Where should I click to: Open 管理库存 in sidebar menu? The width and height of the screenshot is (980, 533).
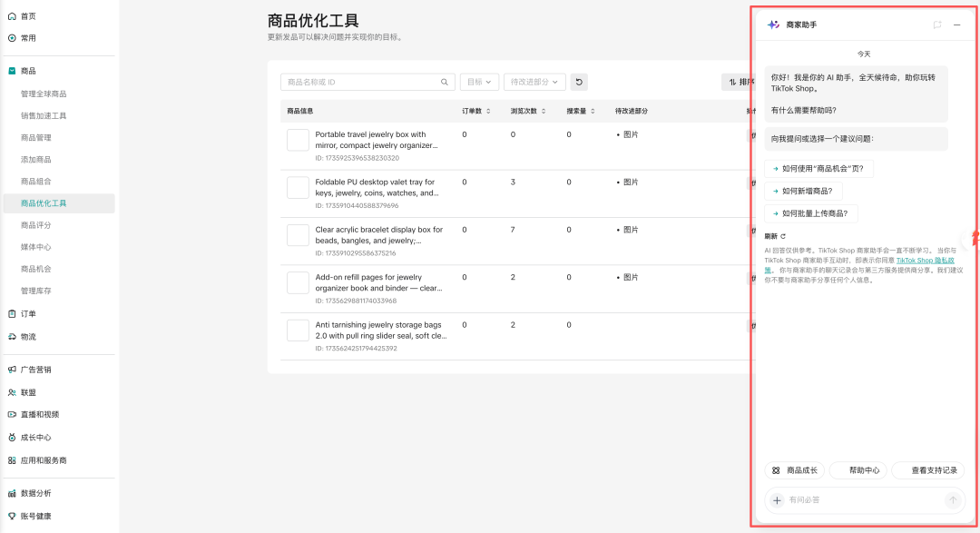[x=36, y=291]
